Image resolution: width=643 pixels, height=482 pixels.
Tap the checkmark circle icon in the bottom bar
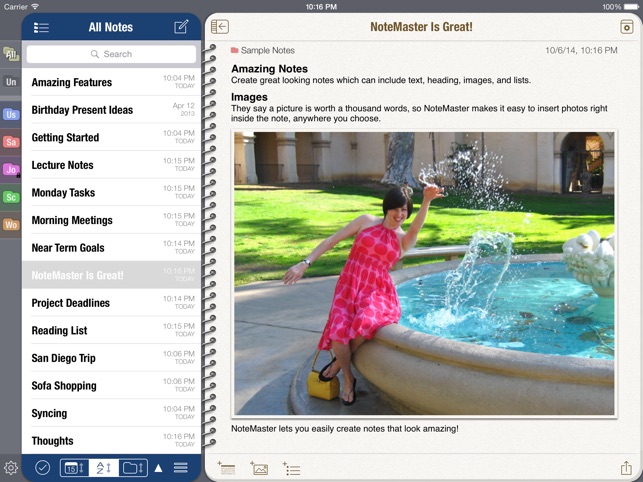[x=42, y=468]
